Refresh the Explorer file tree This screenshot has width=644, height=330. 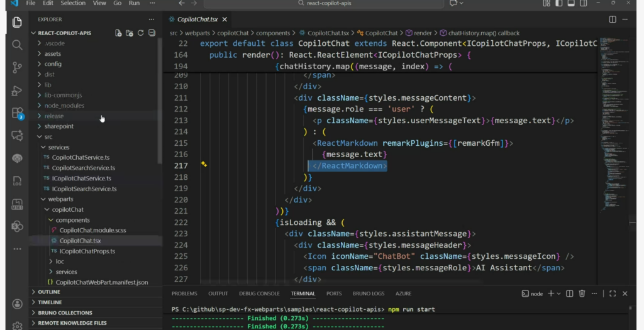(140, 33)
